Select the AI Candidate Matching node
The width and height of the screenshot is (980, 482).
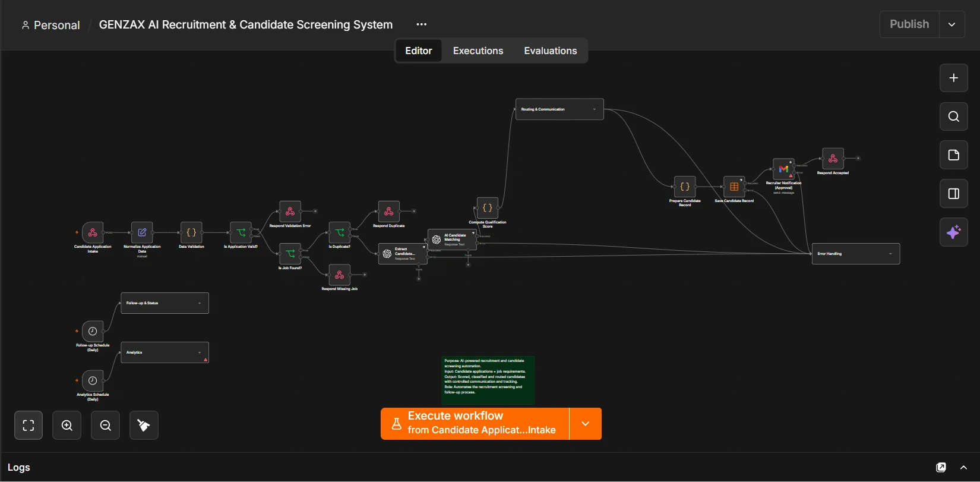tap(452, 240)
